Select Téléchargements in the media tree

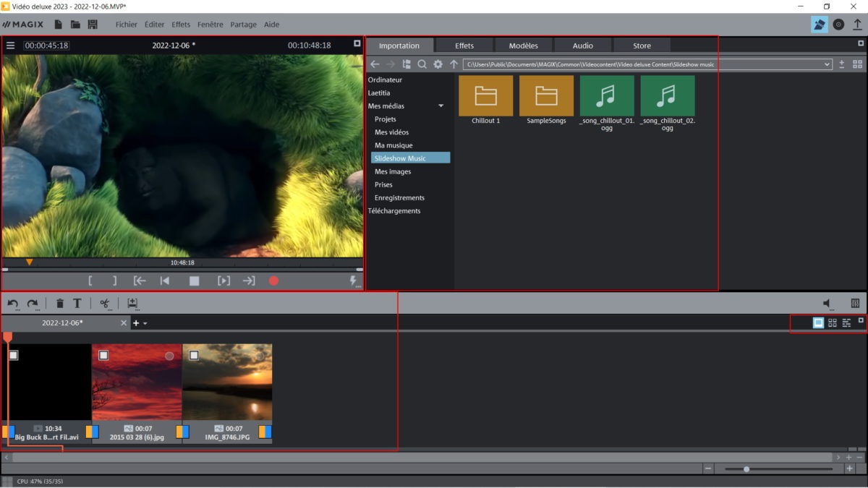point(394,210)
